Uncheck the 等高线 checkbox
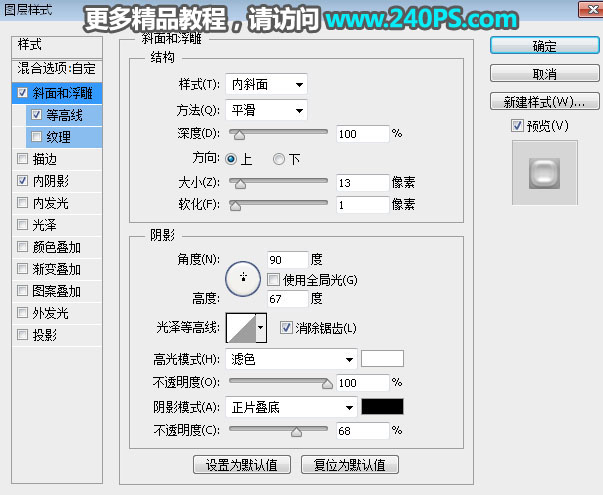The image size is (603, 495). point(37,115)
